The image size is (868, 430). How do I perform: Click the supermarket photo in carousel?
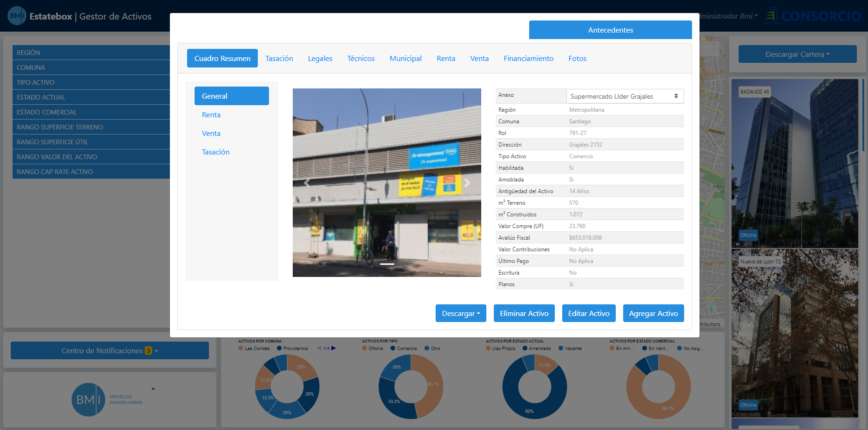pyautogui.click(x=387, y=182)
